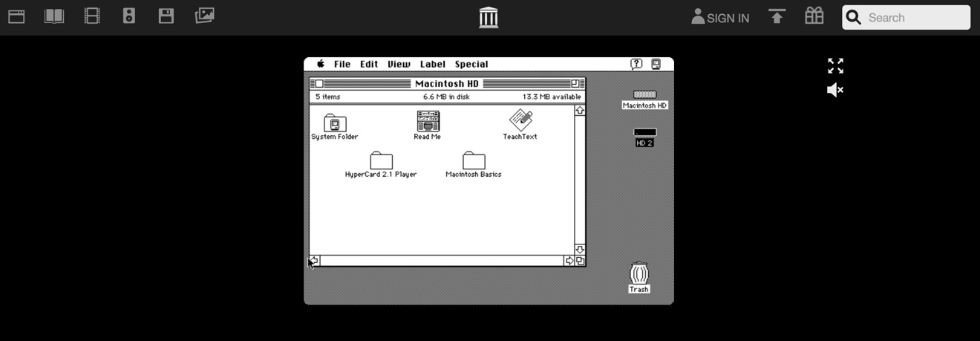This screenshot has height=341, width=980.
Task: Click the size box of Macintosh HD window
Action: click(581, 261)
